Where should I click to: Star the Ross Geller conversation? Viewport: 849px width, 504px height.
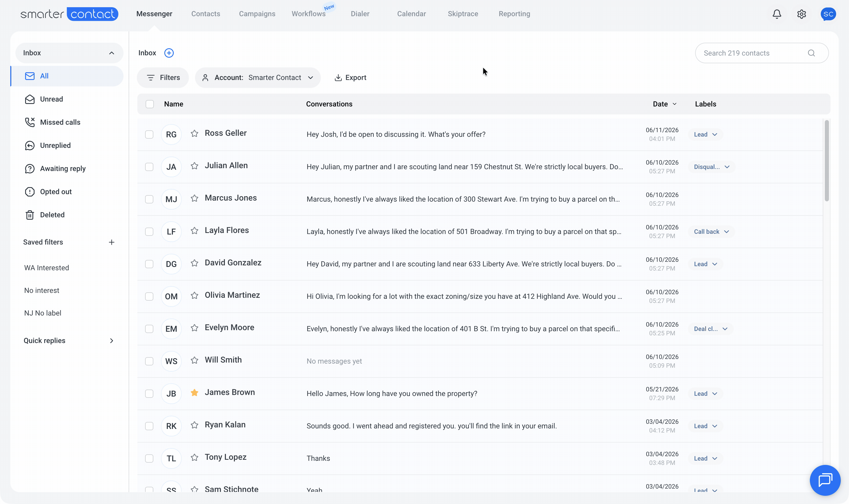(x=194, y=133)
